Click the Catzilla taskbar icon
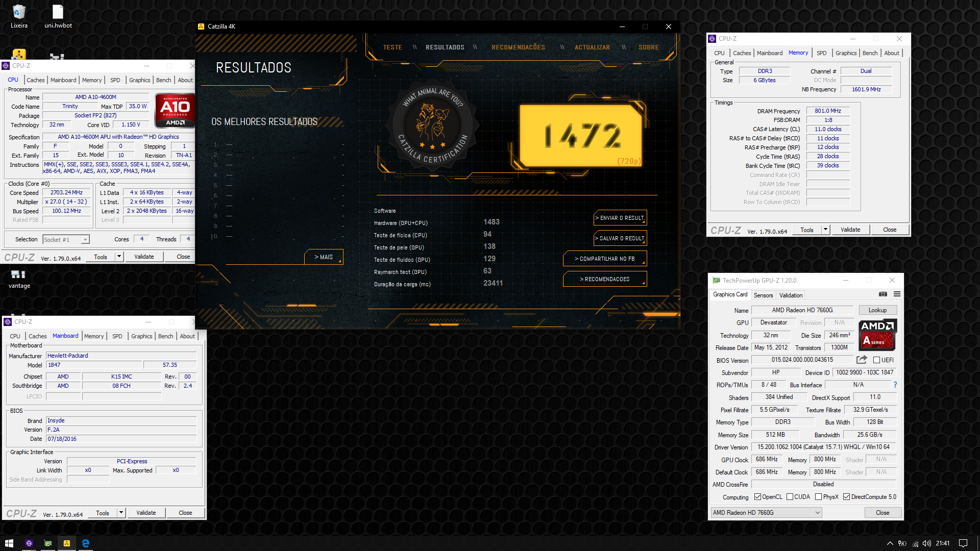 point(67,543)
